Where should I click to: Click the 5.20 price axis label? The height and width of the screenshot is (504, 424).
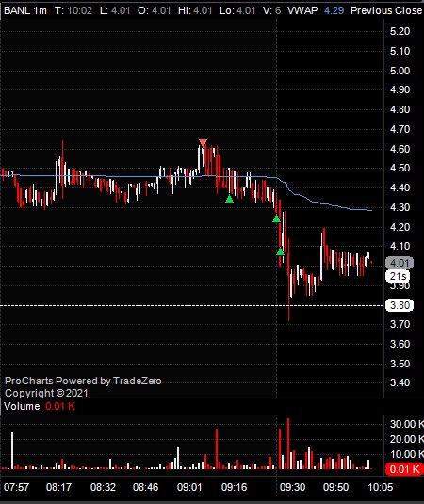click(400, 31)
